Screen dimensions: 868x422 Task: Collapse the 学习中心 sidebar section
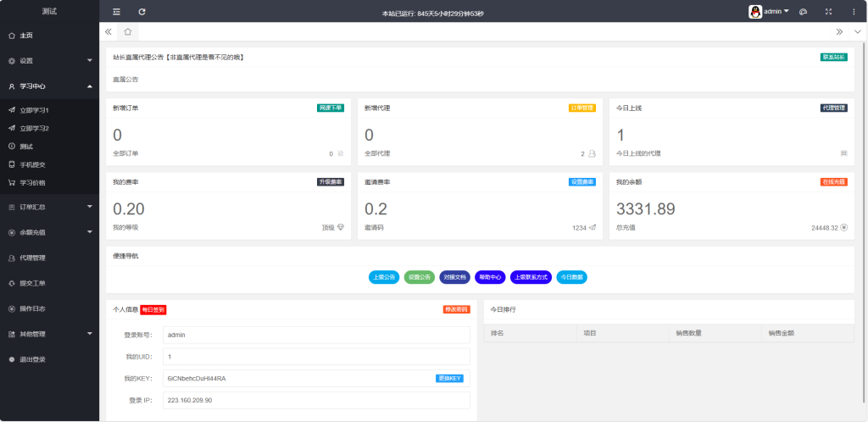(49, 86)
